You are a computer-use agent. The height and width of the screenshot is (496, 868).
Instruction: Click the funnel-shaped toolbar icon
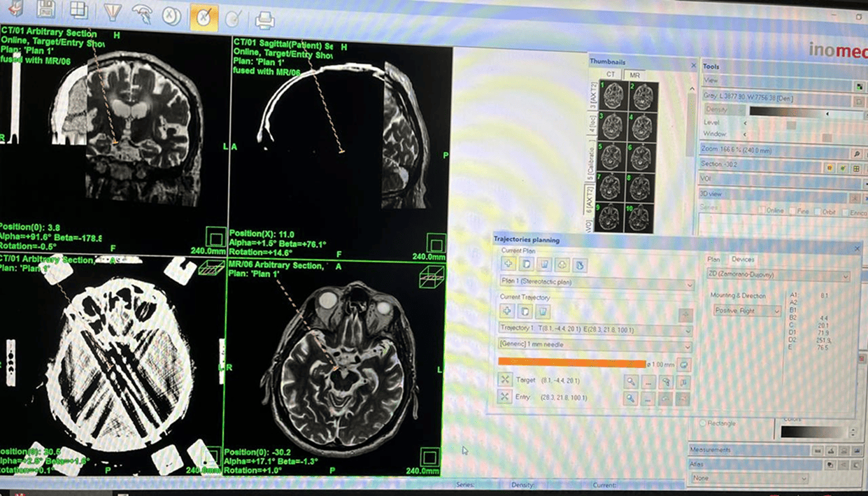coord(112,13)
